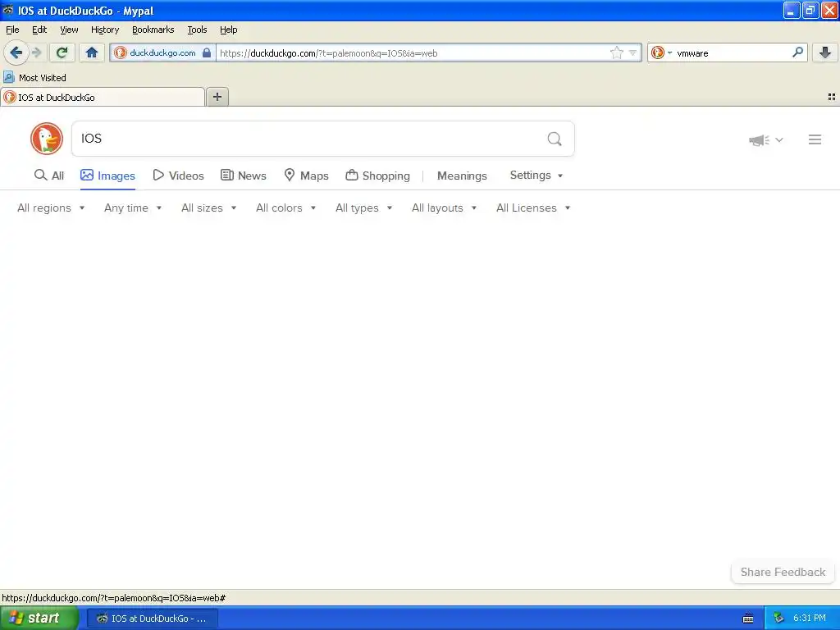Click the 6:31 PM taskbar clock

pos(810,619)
